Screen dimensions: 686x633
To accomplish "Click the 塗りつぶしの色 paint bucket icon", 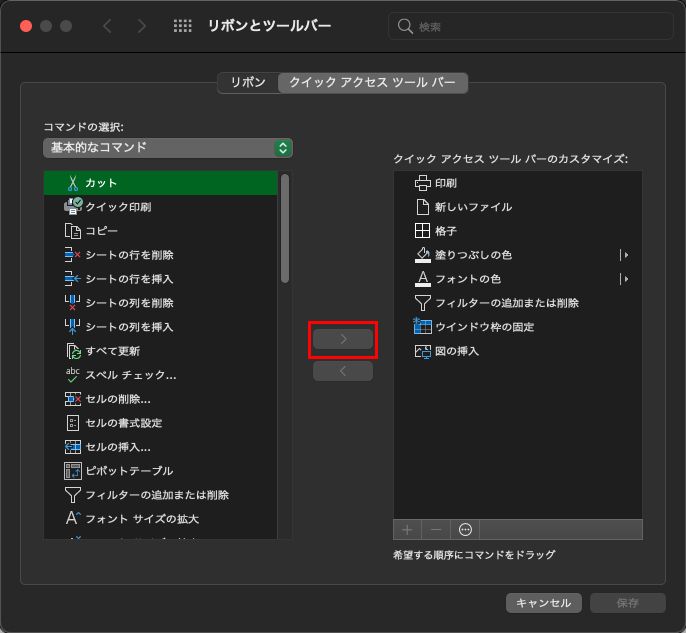I will (422, 255).
